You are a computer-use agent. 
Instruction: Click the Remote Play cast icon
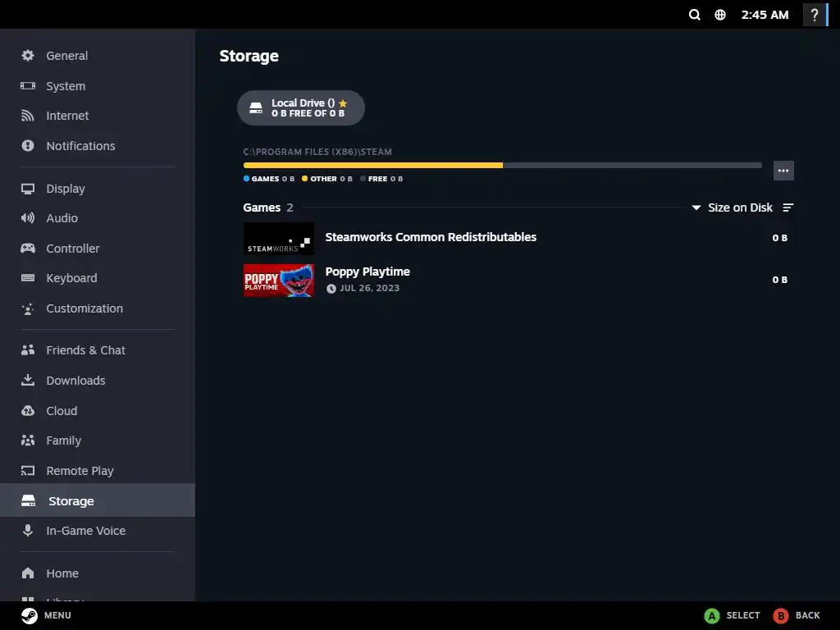[28, 470]
